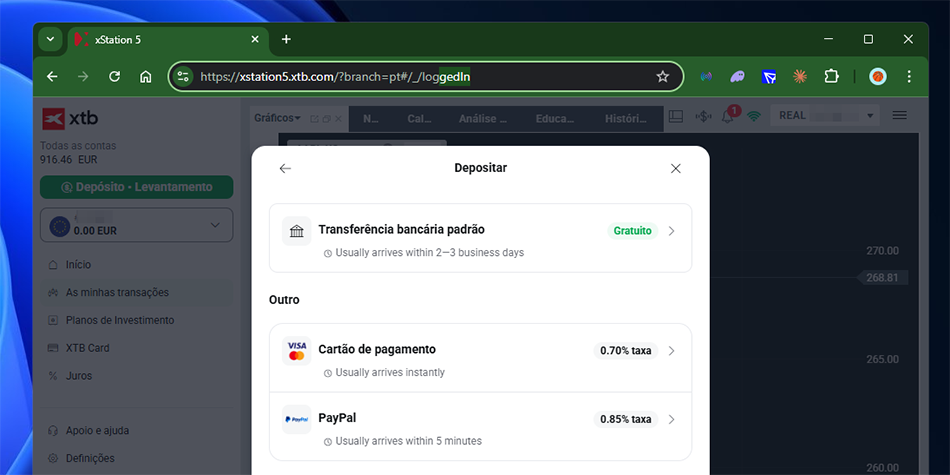Click the Visa Mastercard icon
The height and width of the screenshot is (475, 950).
(297, 351)
